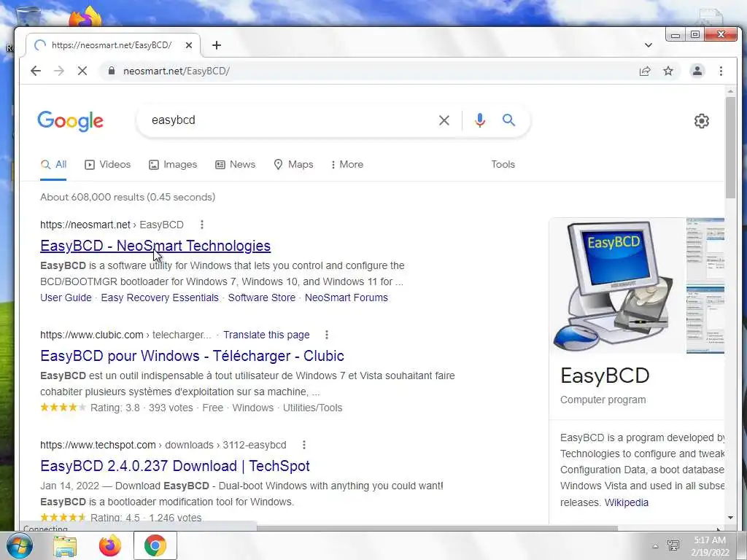Click the forward navigation arrow

coord(59,71)
